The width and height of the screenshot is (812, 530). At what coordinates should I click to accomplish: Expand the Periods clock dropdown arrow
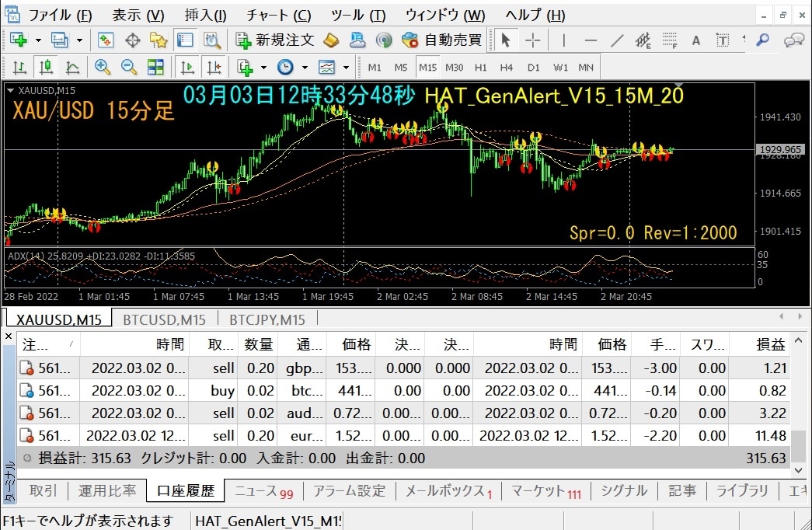pyautogui.click(x=305, y=67)
